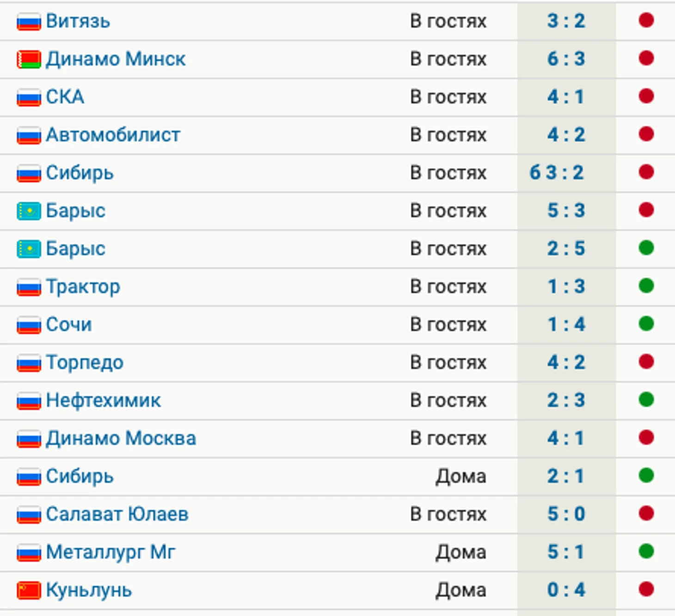Click the Торпедо team name
675x616 pixels.
tap(85, 362)
